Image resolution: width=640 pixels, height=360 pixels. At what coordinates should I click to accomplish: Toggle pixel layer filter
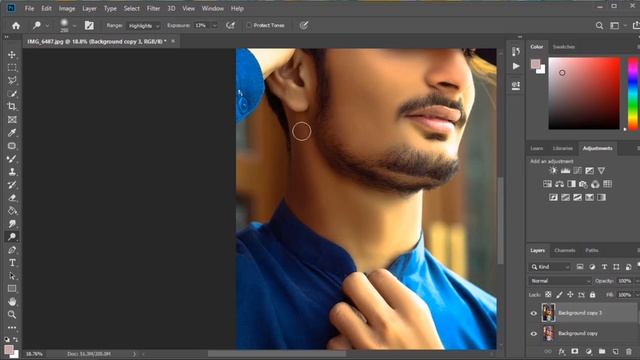coord(580,267)
